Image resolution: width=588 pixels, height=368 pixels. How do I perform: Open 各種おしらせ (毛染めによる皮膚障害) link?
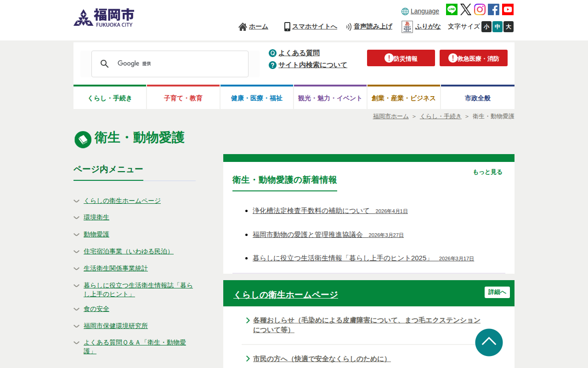coord(367,325)
